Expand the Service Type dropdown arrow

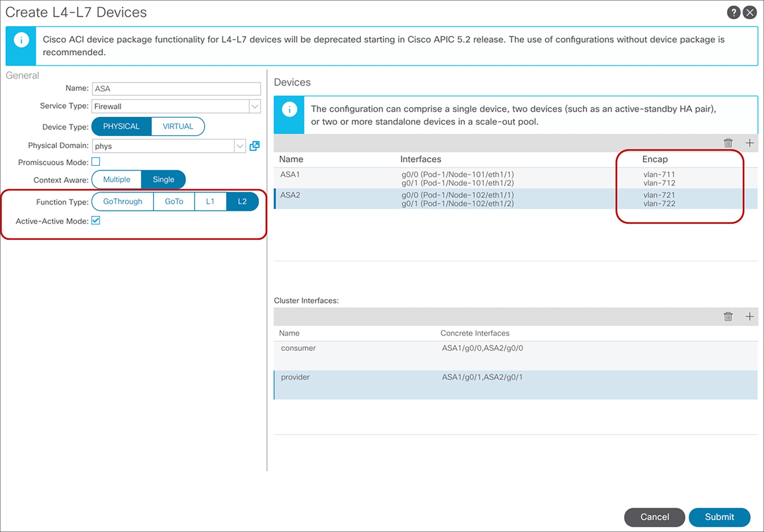[255, 107]
